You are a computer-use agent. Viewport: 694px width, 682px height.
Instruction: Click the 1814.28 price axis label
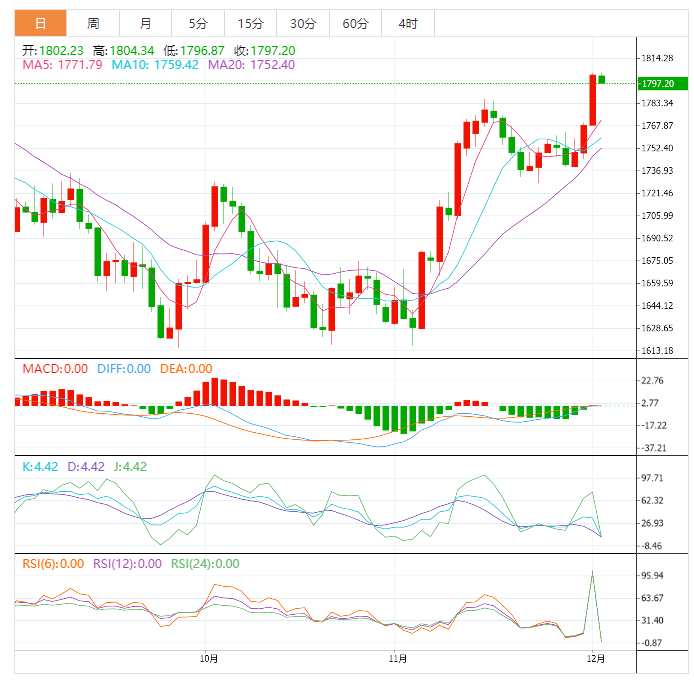coord(657,58)
